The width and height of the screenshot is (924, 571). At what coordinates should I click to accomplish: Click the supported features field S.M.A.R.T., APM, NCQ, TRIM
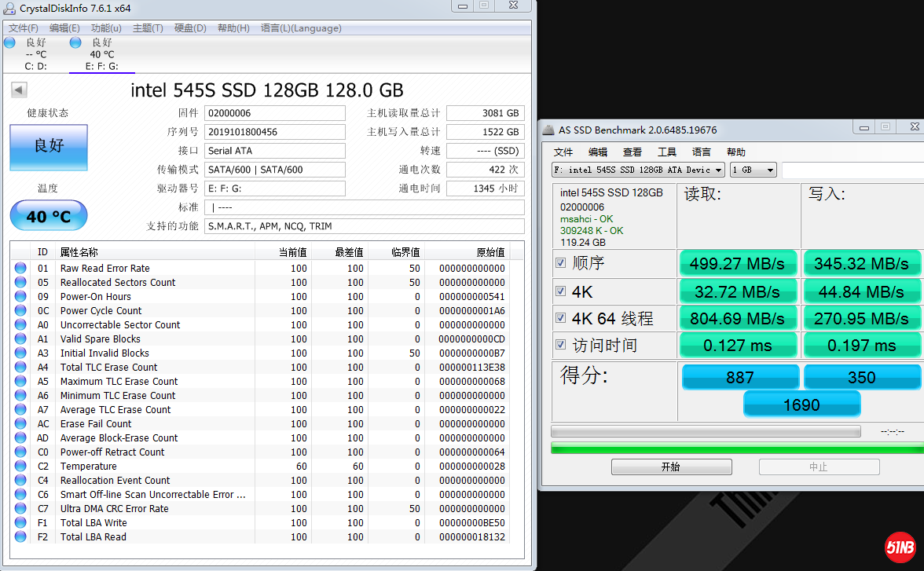pos(365,226)
